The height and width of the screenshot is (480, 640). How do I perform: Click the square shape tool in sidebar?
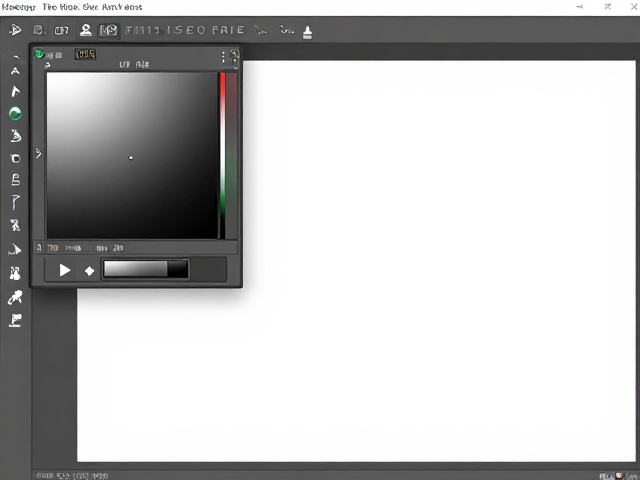pos(15,158)
